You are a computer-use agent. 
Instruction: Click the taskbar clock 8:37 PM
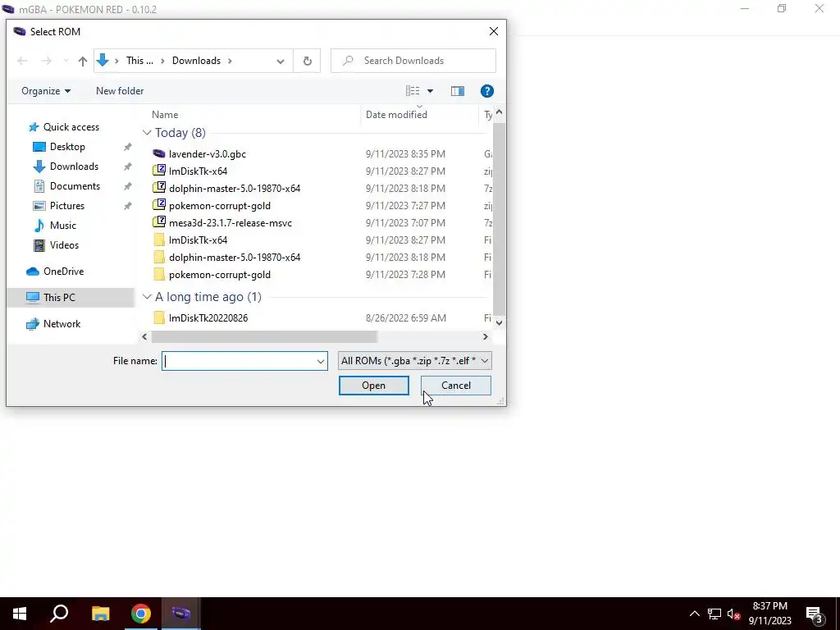(769, 606)
